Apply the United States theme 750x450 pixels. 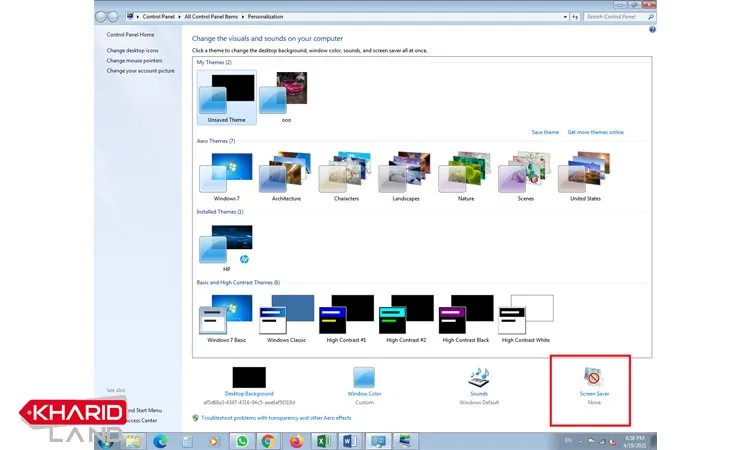pyautogui.click(x=585, y=177)
